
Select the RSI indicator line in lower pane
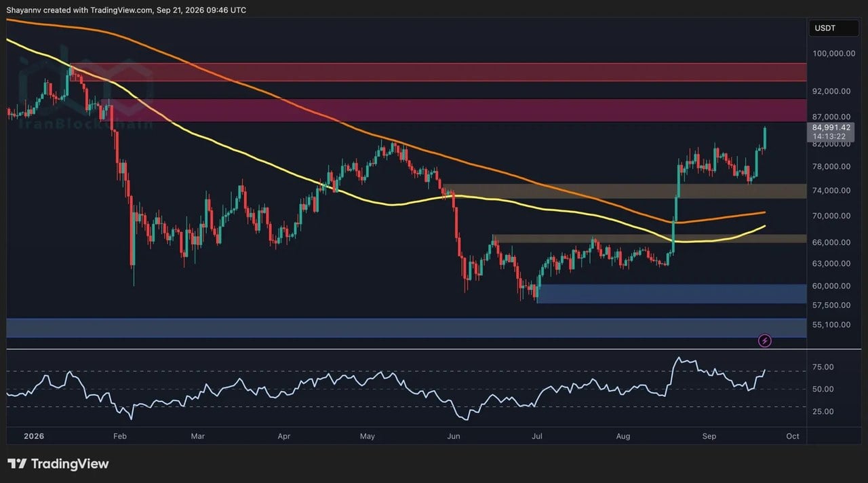(x=387, y=389)
